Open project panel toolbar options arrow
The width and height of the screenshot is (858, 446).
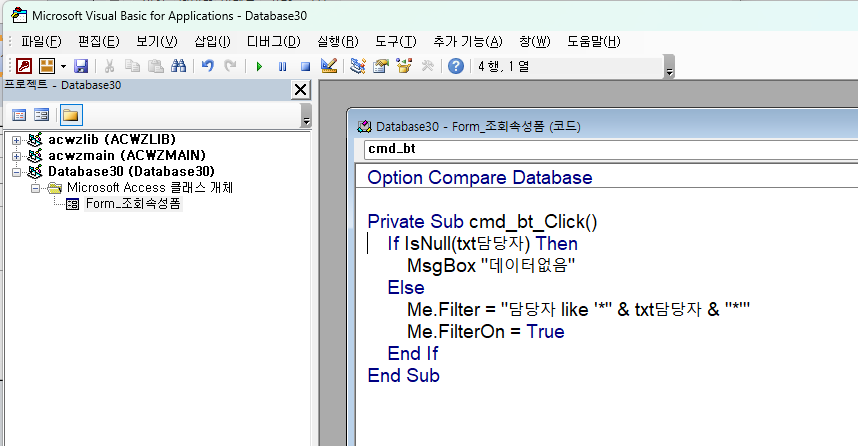[306, 116]
